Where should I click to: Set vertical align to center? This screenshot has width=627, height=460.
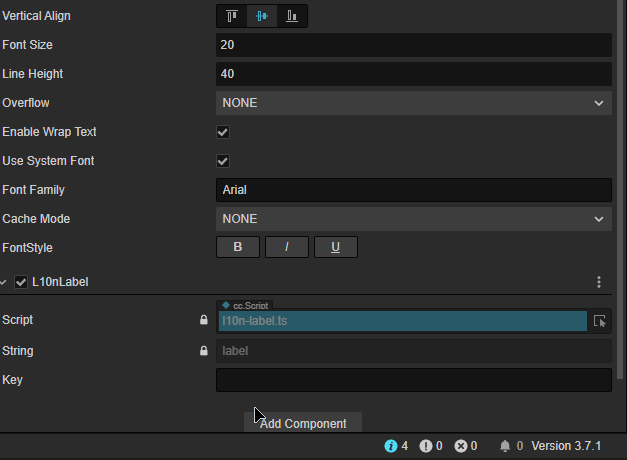pyautogui.click(x=262, y=16)
